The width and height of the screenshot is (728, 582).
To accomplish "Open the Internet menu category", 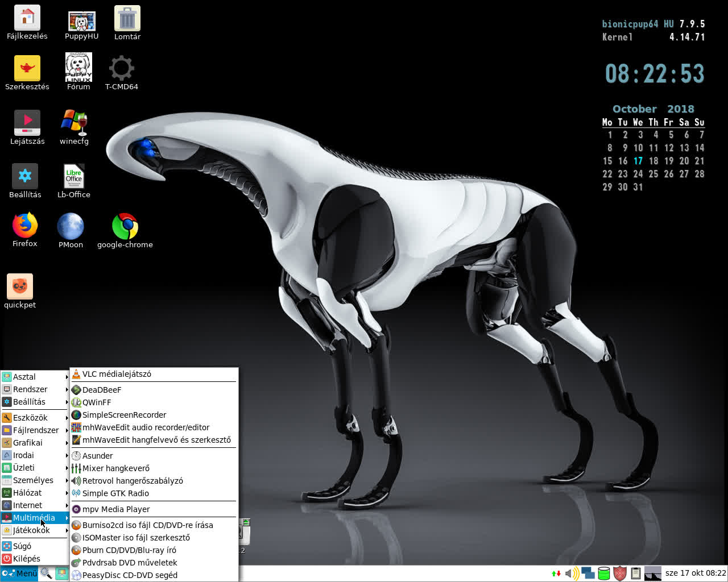I will pyautogui.click(x=35, y=505).
